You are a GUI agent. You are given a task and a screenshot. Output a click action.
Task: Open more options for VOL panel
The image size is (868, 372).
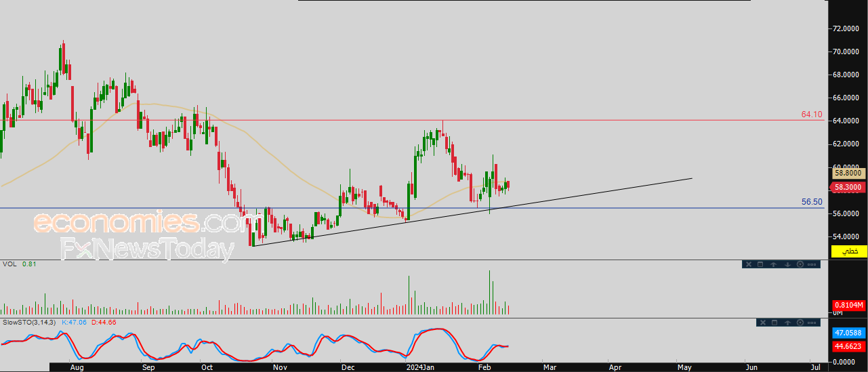pos(812,264)
